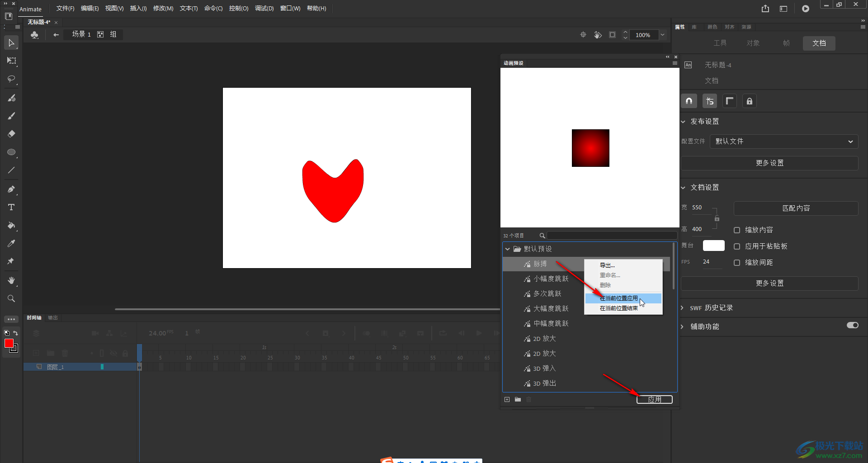Viewport: 868px width, 463px height.
Task: Toggle the 辅助功能 switch
Action: (x=853, y=326)
